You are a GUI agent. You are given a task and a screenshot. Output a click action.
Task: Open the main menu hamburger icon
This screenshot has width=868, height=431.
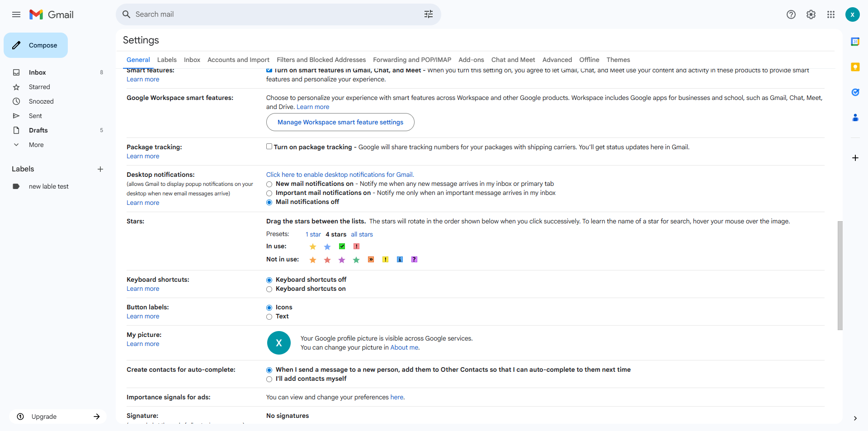pyautogui.click(x=16, y=14)
